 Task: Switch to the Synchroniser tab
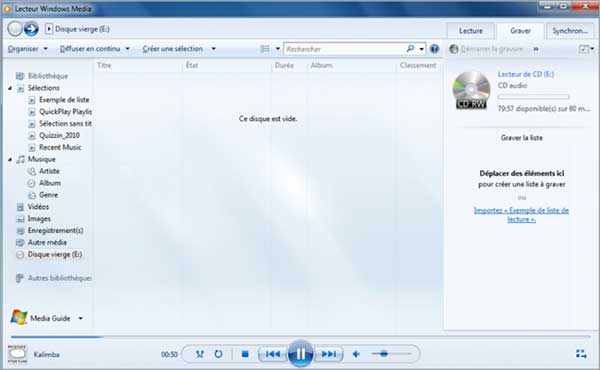pos(570,31)
